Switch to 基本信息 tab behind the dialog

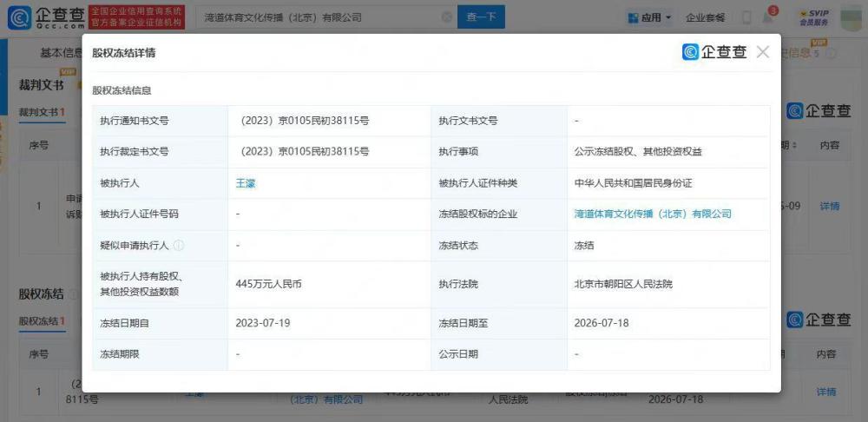[x=61, y=53]
